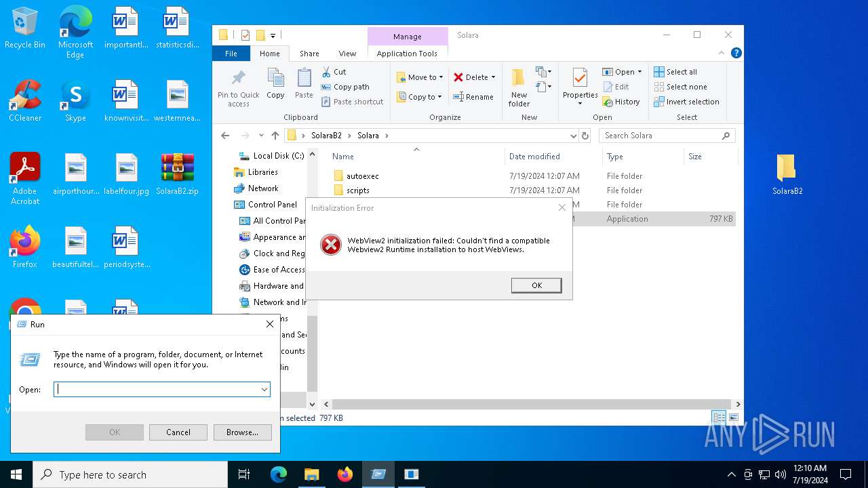
Task: Switch to the Share tab
Action: coord(309,54)
